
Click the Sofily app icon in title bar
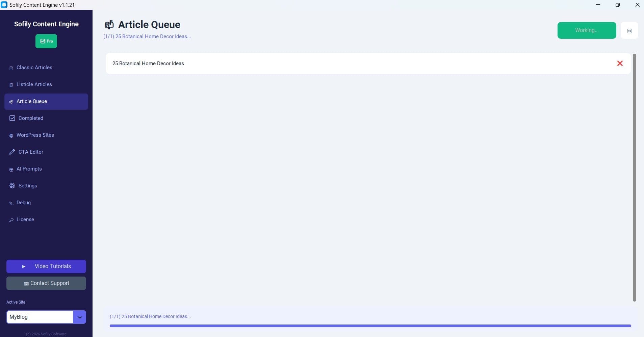coord(4,5)
